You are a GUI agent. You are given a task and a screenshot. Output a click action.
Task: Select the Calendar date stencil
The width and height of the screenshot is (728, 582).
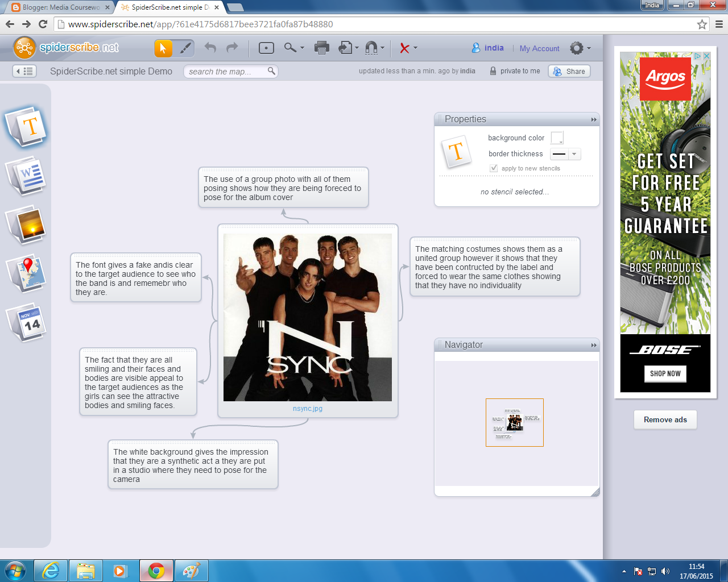pos(26,322)
